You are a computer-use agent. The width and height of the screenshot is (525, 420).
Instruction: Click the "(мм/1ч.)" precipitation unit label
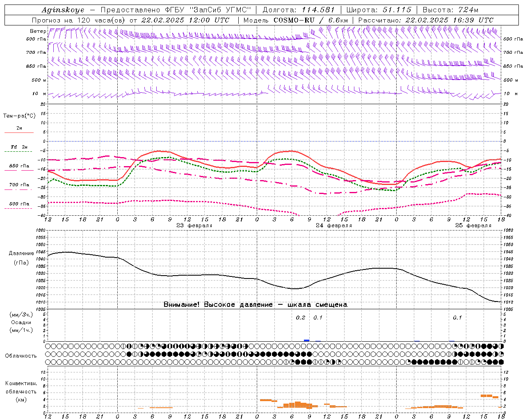(21, 330)
